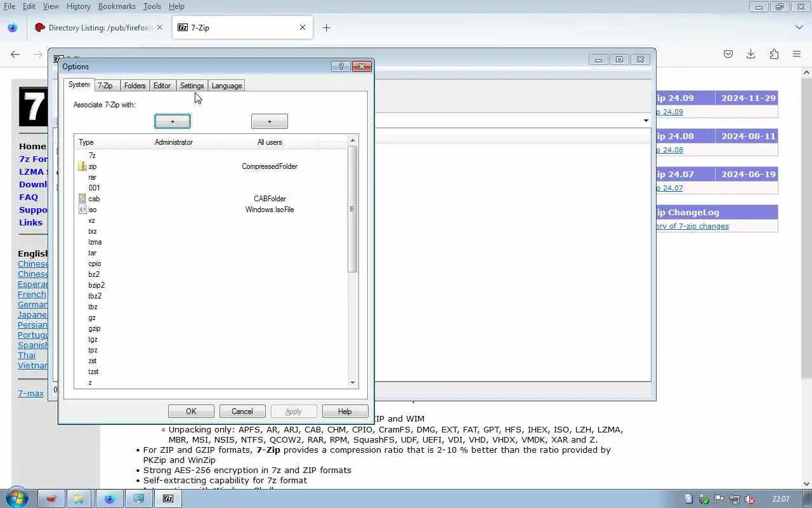Image resolution: width=812 pixels, height=508 pixels.
Task: Click the CompressedFolder value in zip row
Action: coord(270,166)
